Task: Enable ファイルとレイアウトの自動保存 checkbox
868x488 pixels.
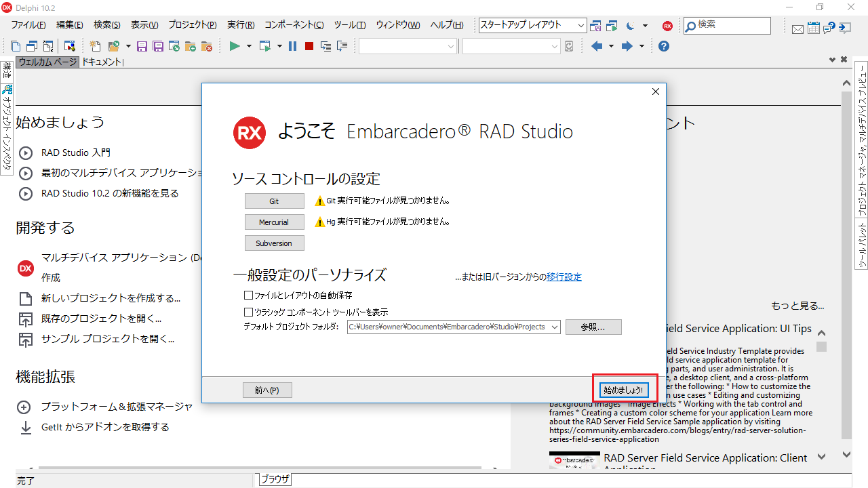Action: point(249,294)
